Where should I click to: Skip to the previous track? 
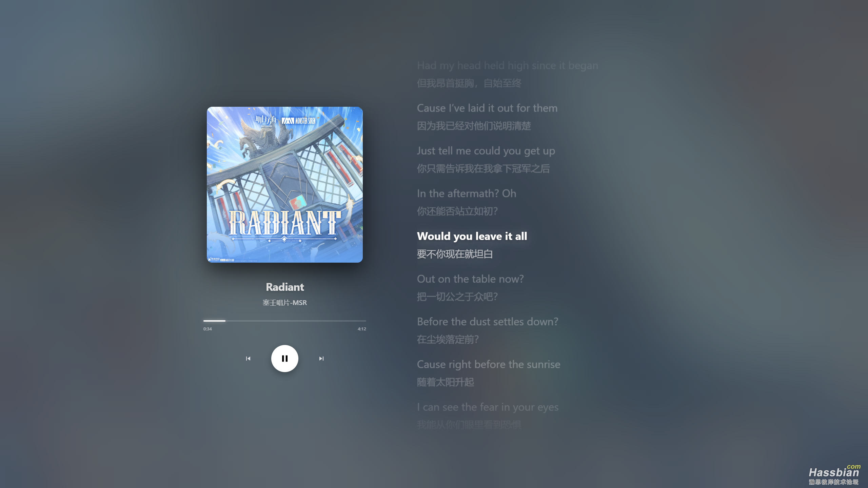(x=248, y=358)
